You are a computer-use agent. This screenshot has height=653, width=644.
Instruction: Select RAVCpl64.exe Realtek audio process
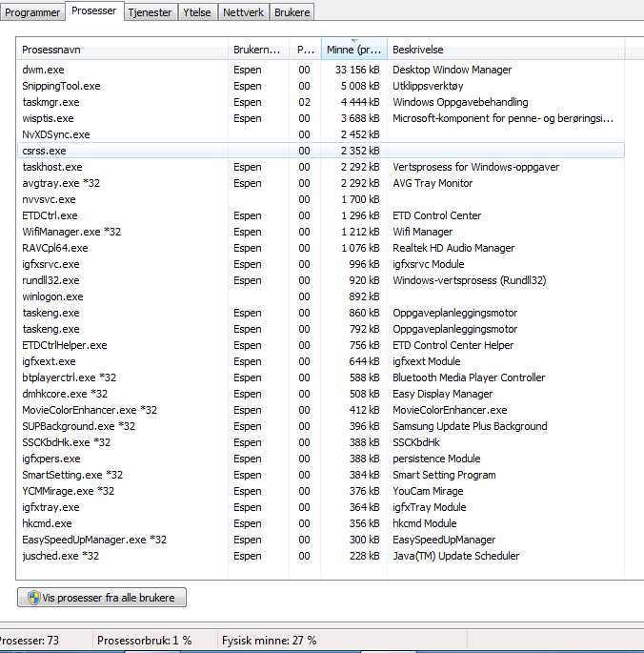pos(55,248)
